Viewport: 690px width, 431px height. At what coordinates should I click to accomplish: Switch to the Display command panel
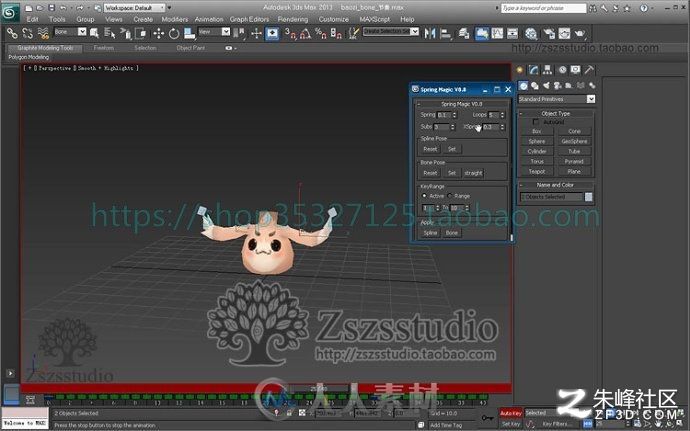click(x=576, y=70)
